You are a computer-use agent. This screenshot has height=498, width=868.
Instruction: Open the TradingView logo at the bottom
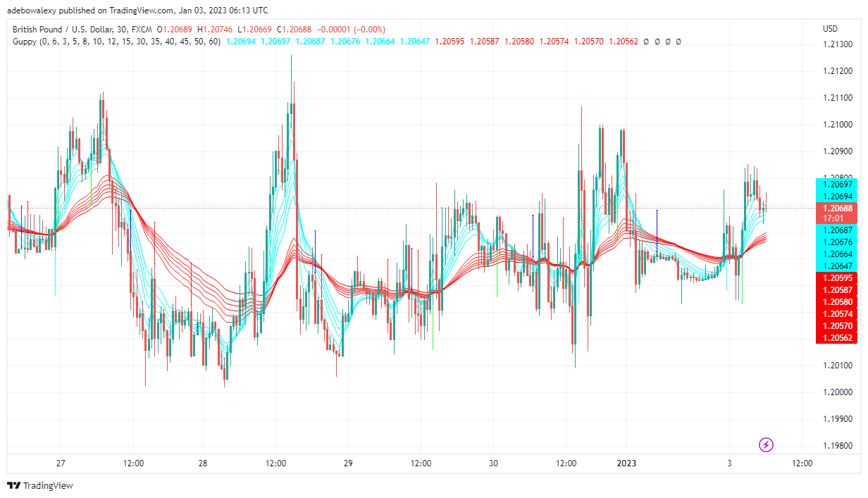[40, 486]
